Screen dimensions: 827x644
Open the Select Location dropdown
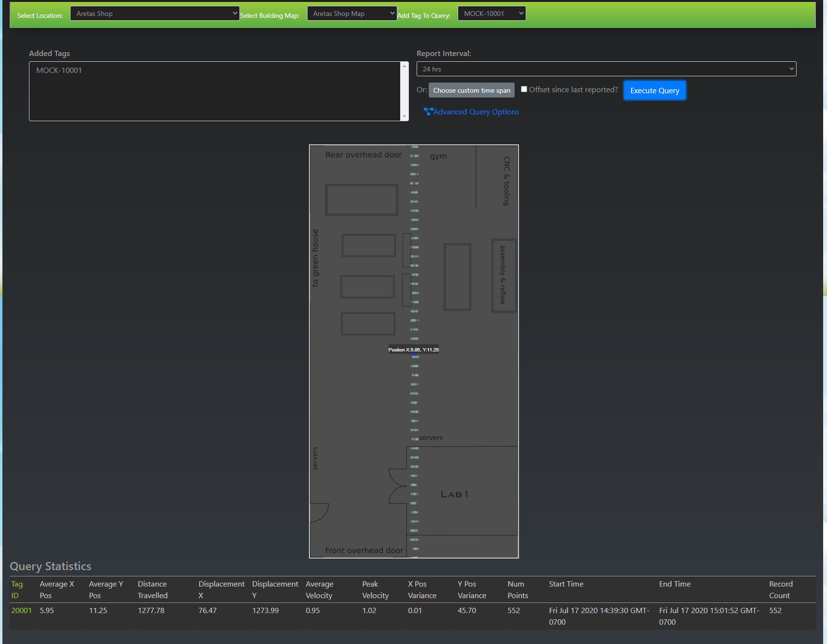pos(154,14)
